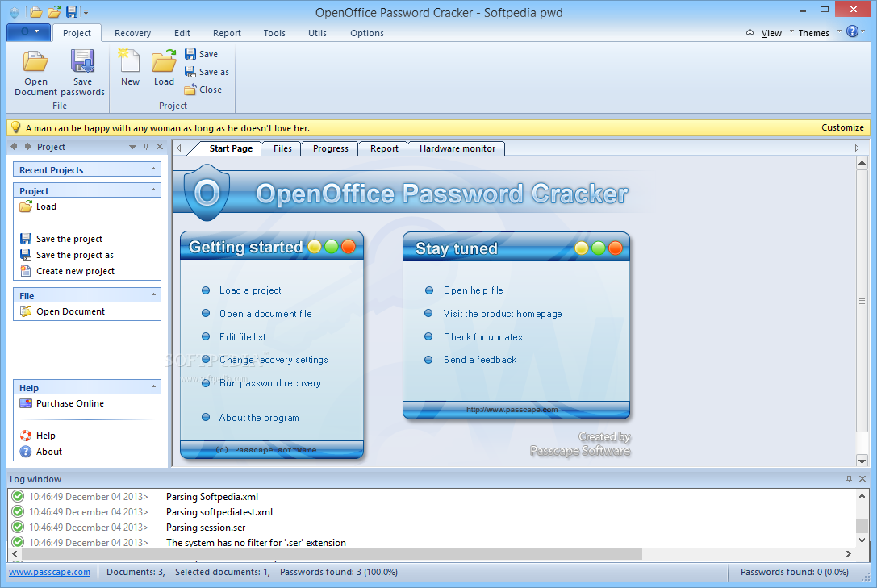877x588 pixels.
Task: Click Check for updates link
Action: tap(482, 337)
